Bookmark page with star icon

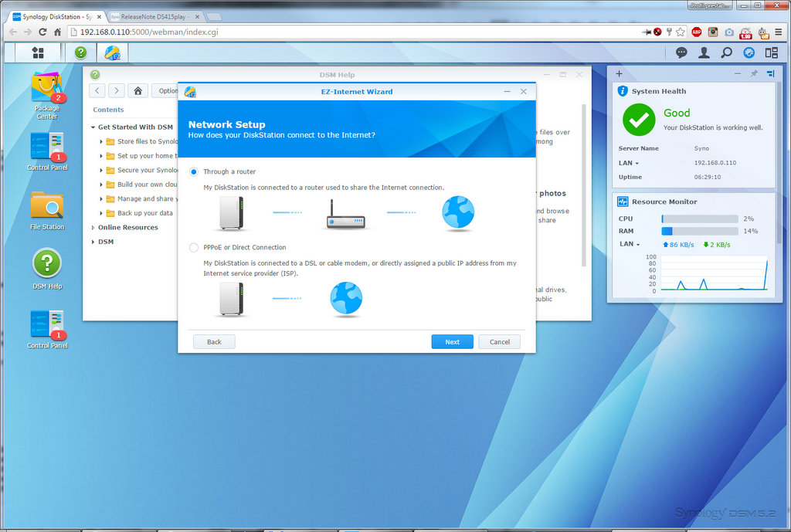coord(681,32)
